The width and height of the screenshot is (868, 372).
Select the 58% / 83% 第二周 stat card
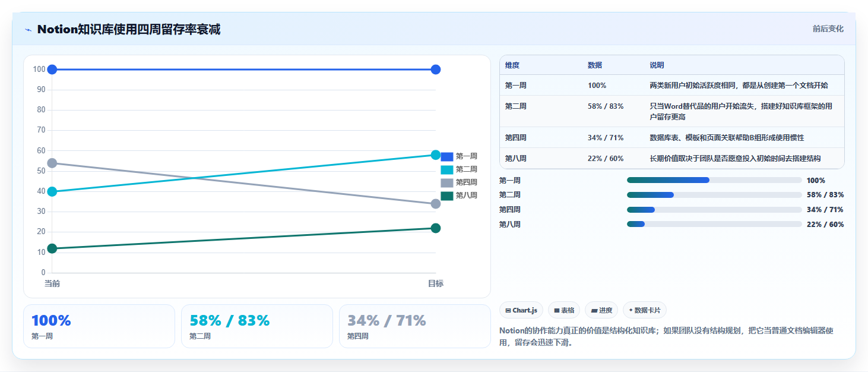pyautogui.click(x=257, y=326)
